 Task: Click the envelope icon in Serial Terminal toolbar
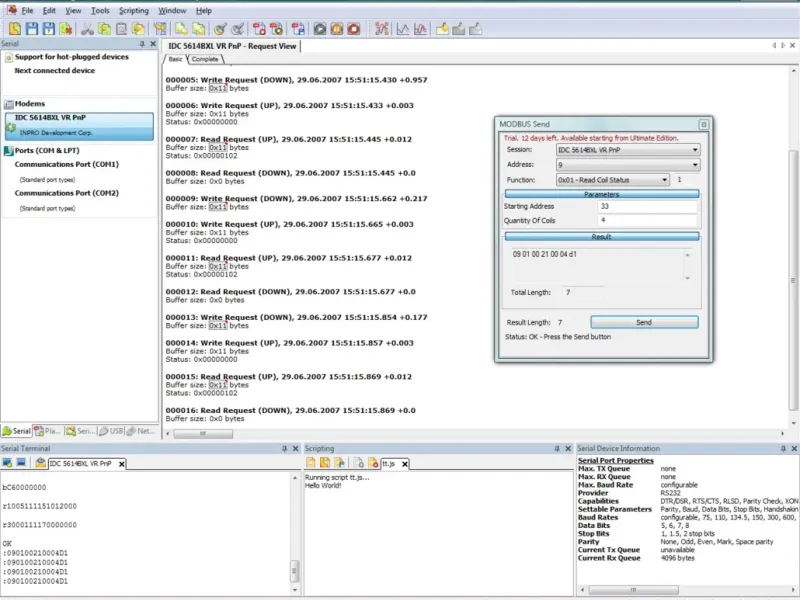(x=40, y=463)
